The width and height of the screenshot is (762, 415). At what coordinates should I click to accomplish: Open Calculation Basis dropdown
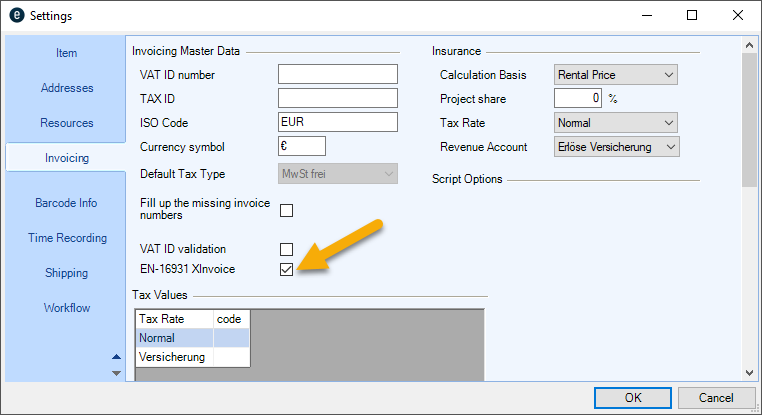615,75
